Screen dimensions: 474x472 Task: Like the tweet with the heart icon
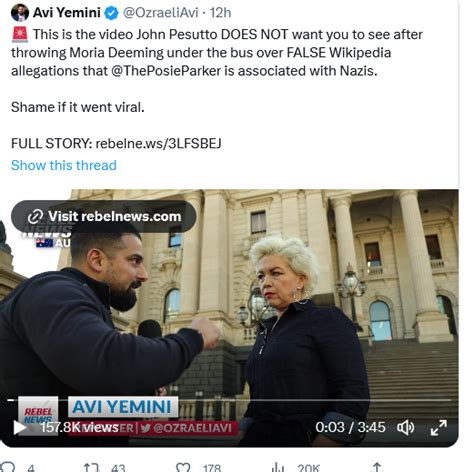click(x=183, y=467)
